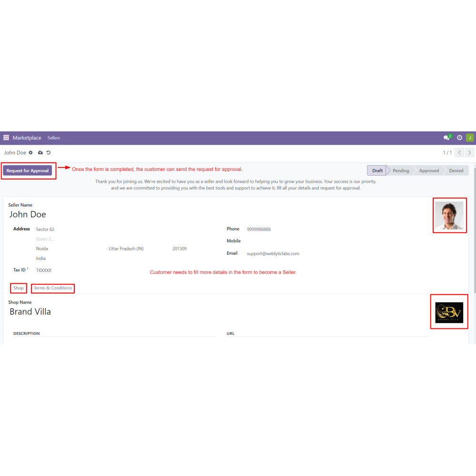Click the 1 / 1 pager counter
The width and height of the screenshot is (476, 476).
pyautogui.click(x=447, y=153)
